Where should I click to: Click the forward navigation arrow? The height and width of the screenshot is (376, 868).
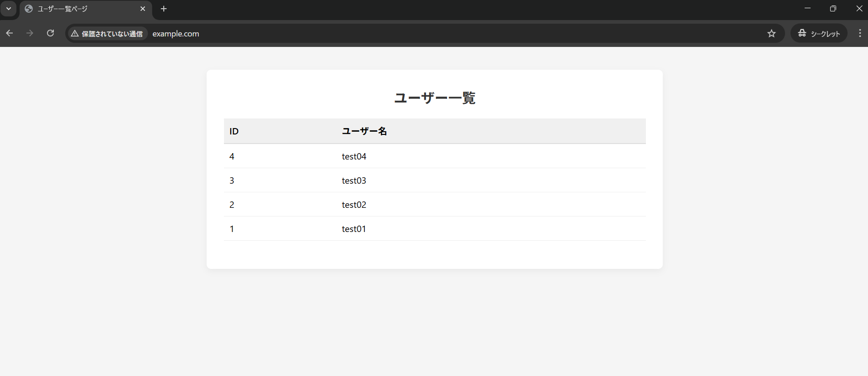(30, 33)
